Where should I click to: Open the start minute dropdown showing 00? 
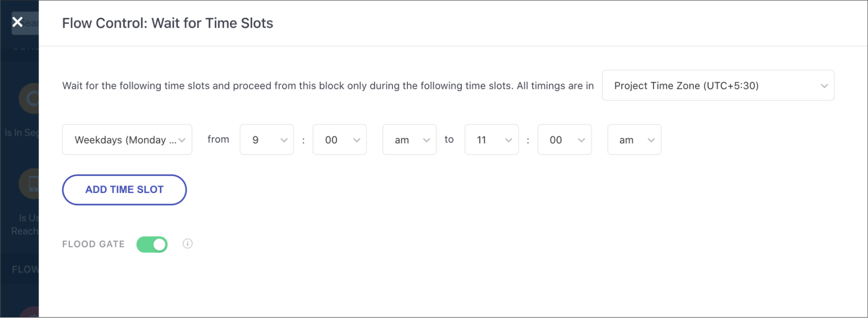click(339, 139)
